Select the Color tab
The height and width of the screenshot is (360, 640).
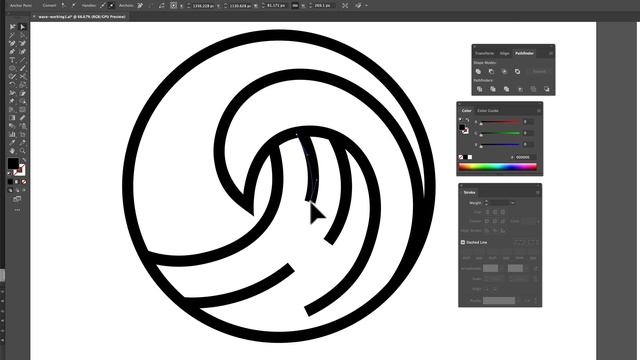[x=466, y=111]
